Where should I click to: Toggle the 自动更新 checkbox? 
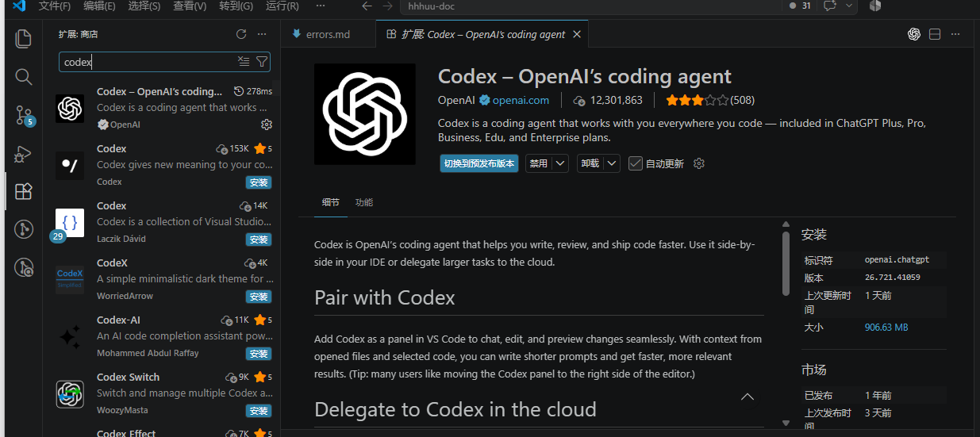[x=635, y=163]
